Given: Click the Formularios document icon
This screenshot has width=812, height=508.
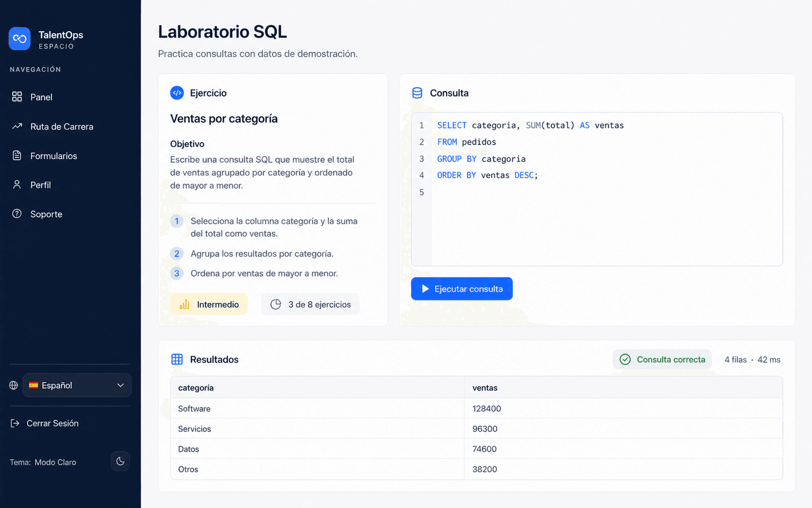Looking at the screenshot, I should point(17,156).
